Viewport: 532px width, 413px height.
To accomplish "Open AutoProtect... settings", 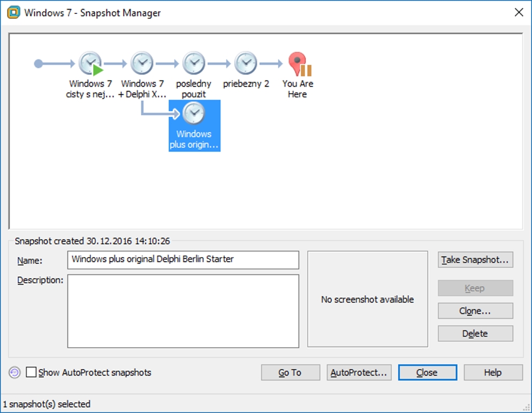I will click(359, 373).
